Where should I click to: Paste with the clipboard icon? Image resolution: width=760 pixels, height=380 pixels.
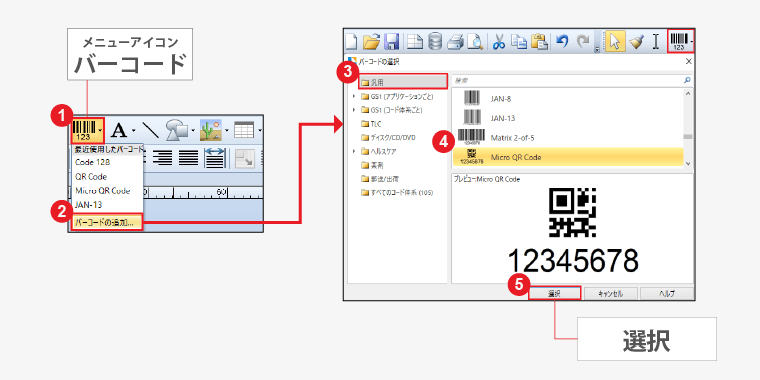(x=539, y=42)
